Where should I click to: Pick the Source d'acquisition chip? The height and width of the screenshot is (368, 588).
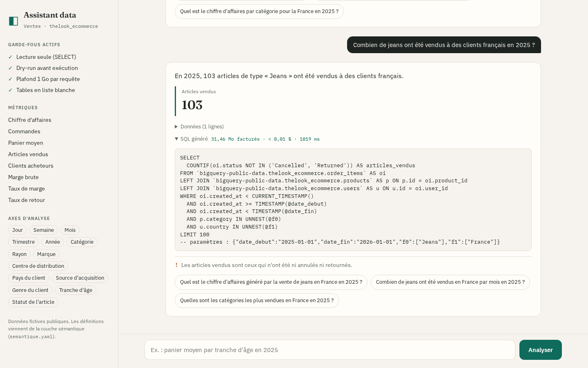click(80, 278)
